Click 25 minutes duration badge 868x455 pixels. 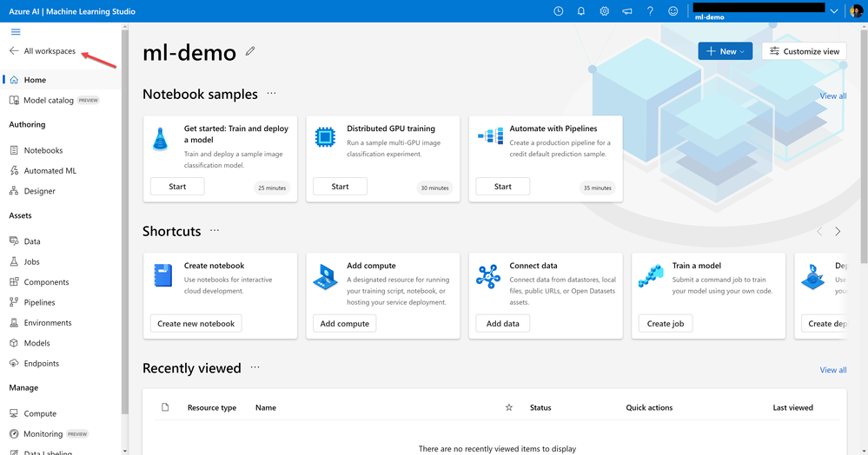point(272,188)
